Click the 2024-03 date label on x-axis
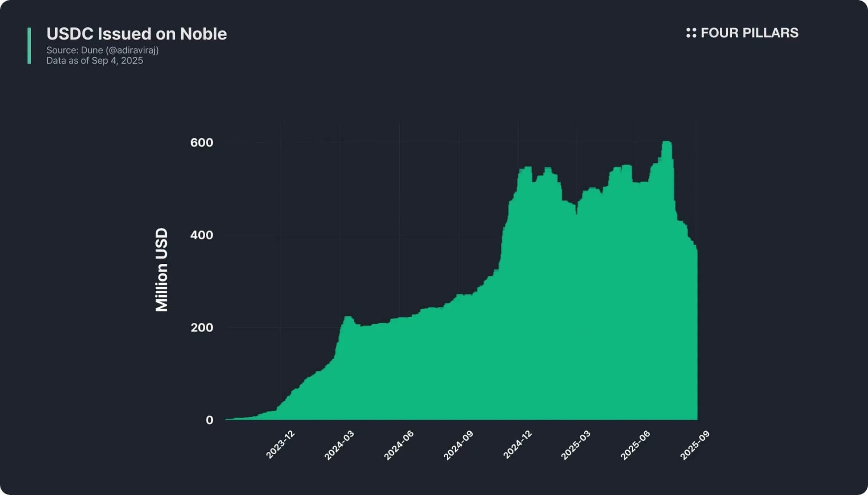 pyautogui.click(x=339, y=446)
